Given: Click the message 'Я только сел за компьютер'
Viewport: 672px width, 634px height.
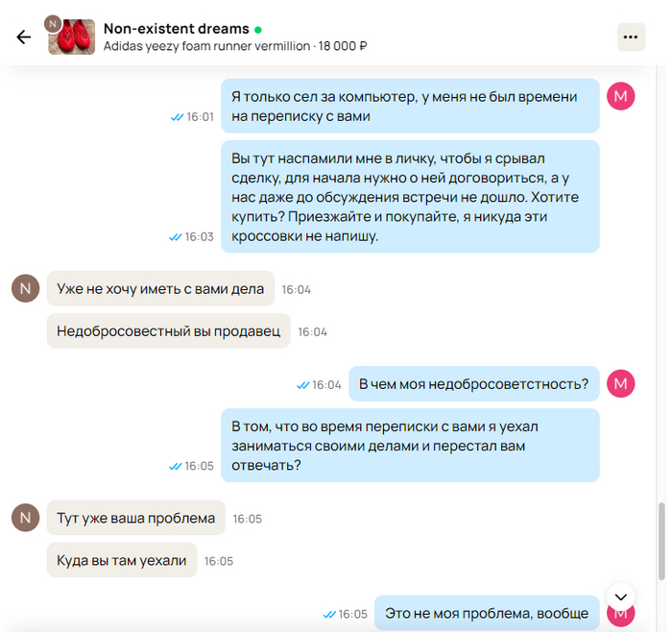Looking at the screenshot, I should pyautogui.click(x=410, y=106).
